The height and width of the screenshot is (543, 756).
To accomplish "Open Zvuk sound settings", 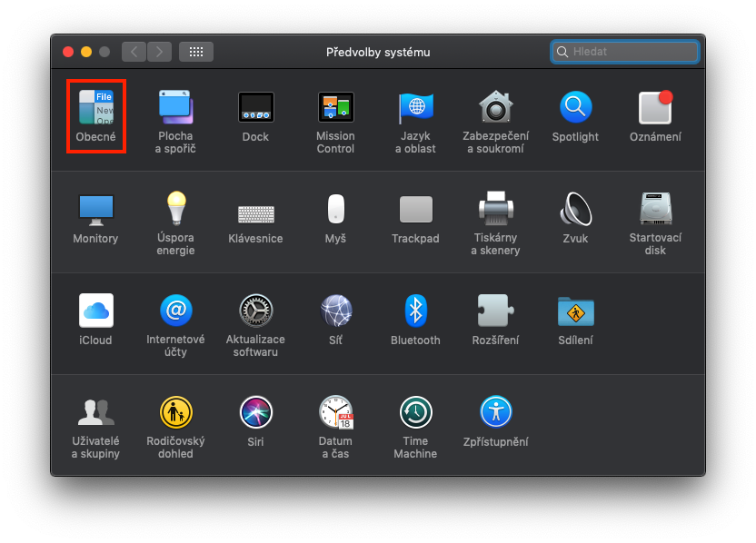I will pyautogui.click(x=575, y=210).
